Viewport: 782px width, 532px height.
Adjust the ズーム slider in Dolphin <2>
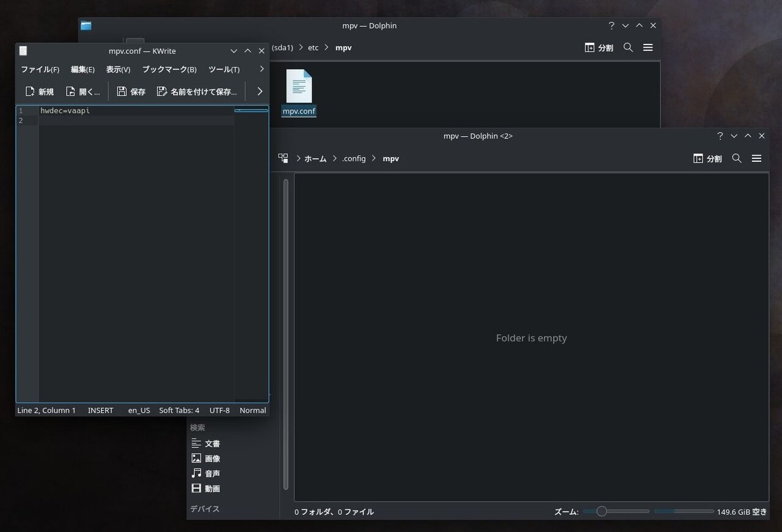602,511
